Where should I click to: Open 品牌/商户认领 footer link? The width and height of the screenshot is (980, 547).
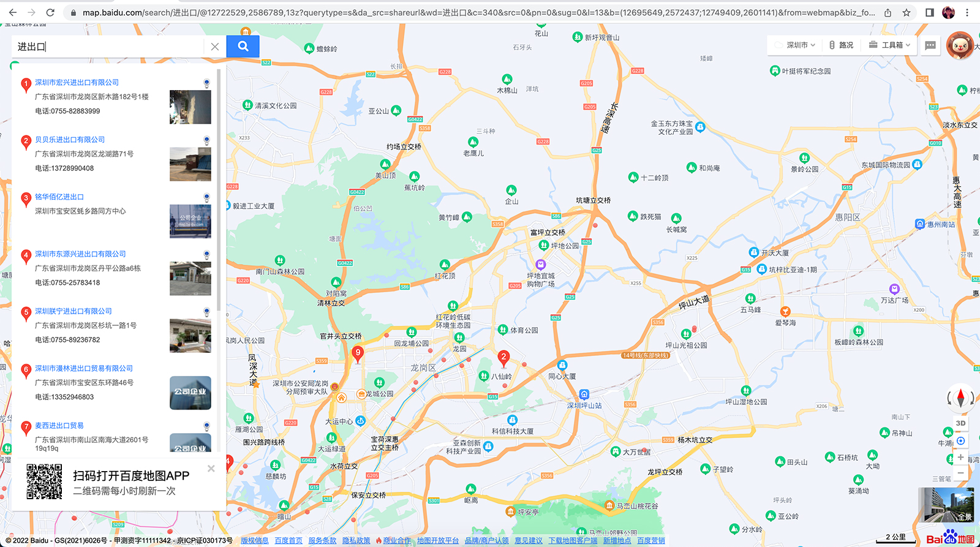point(487,540)
